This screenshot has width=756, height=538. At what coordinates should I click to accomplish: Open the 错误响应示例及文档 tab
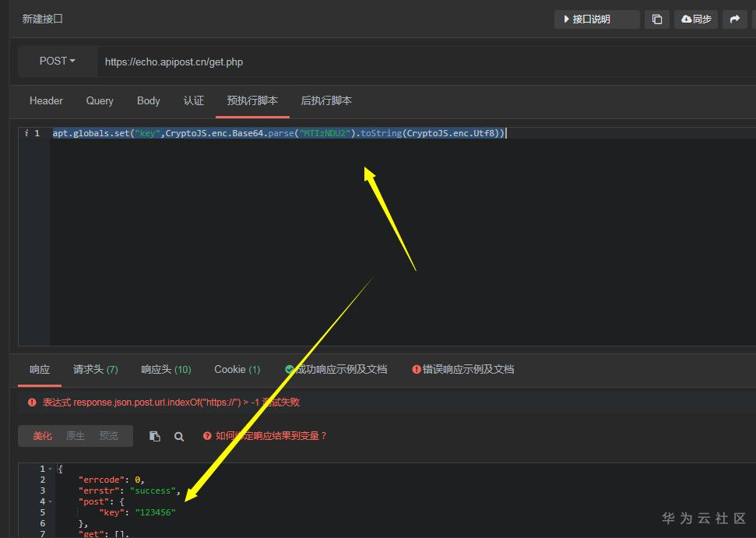pyautogui.click(x=462, y=369)
